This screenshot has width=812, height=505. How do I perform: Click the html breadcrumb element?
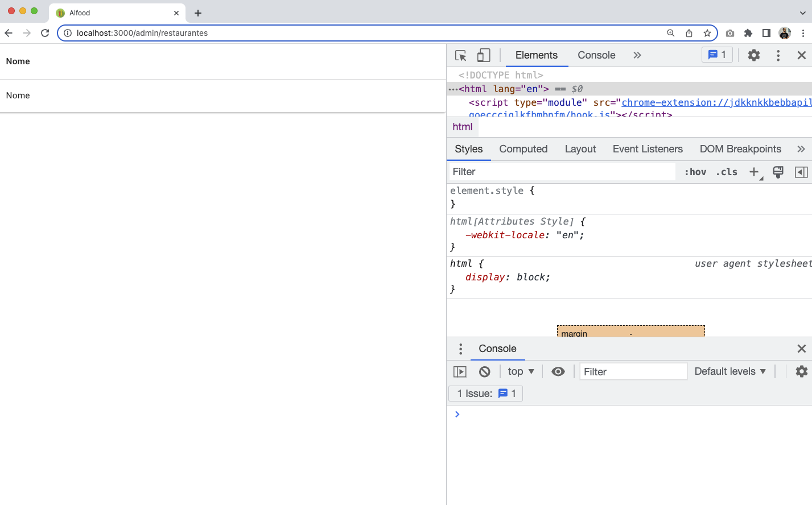tap(463, 127)
